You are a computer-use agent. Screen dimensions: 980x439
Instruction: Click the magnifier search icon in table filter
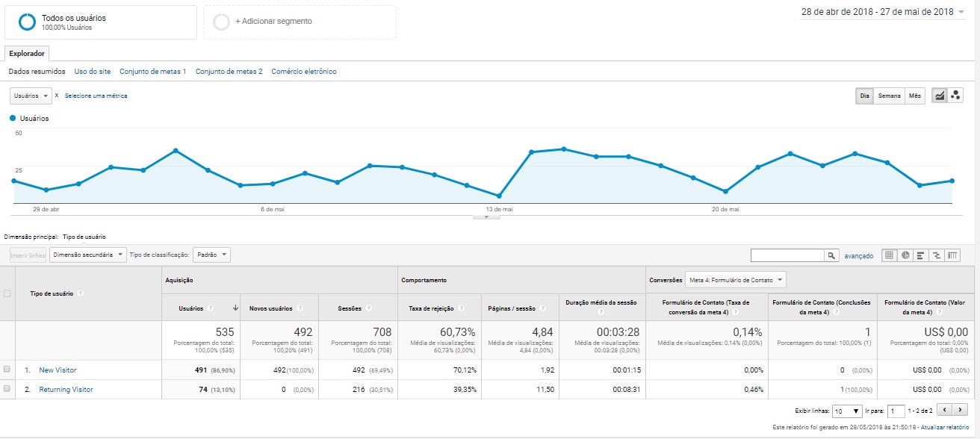831,255
